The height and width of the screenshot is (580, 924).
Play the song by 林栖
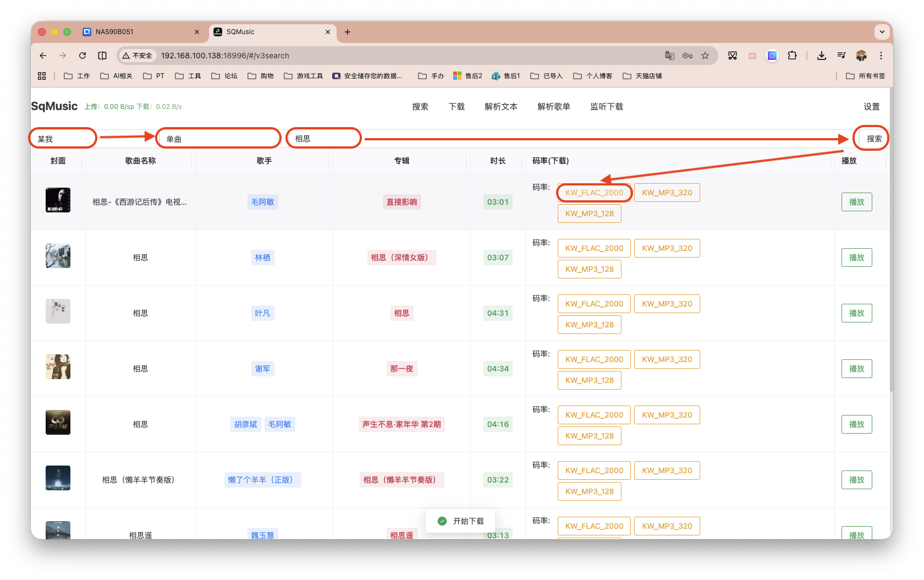856,258
